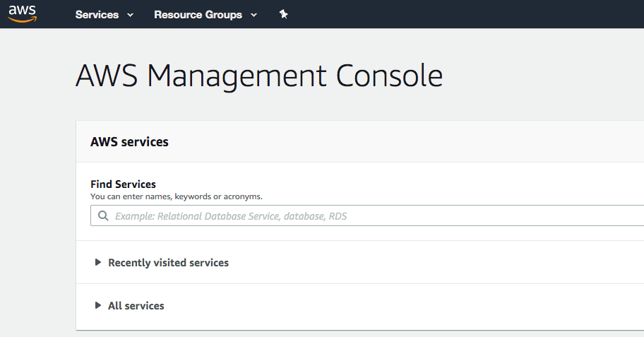This screenshot has height=337, width=644.
Task: Click the orange smile arrow under aws
Action: click(x=23, y=20)
